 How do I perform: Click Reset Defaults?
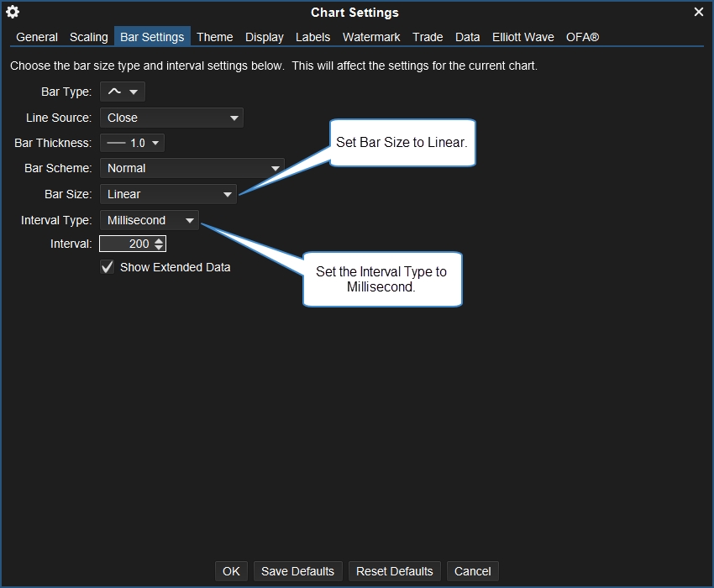(395, 571)
